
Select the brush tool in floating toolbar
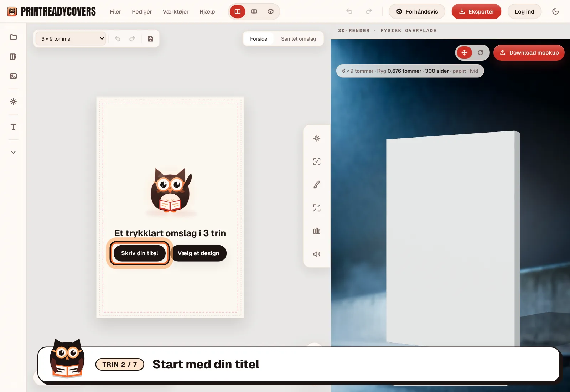(317, 185)
